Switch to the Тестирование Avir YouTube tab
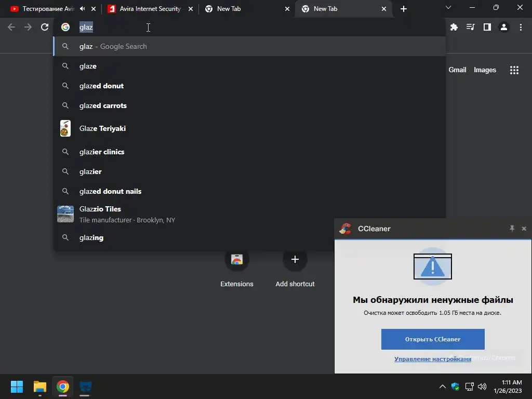The image size is (532, 399). point(48,9)
